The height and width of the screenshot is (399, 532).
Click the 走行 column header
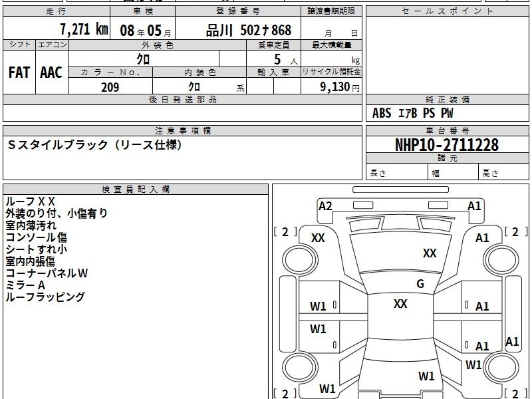tap(57, 11)
